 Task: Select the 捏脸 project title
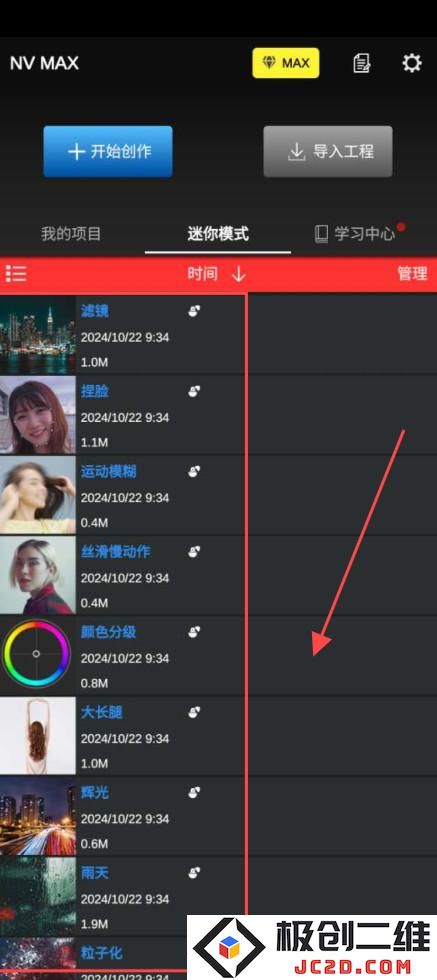[94, 391]
